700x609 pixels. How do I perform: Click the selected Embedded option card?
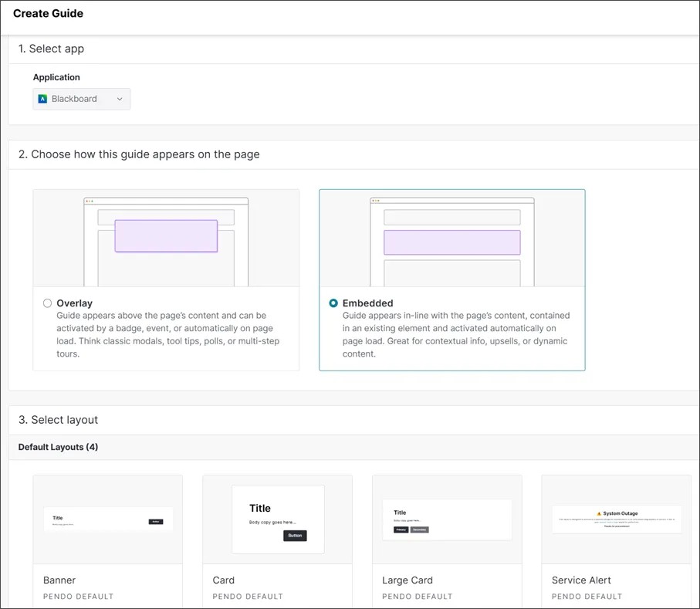tap(451, 279)
